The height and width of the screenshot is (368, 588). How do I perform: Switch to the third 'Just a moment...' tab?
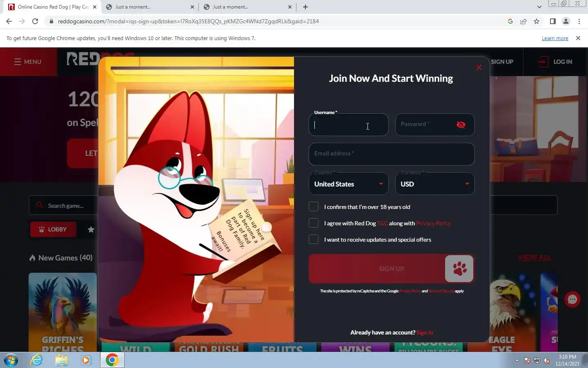tap(247, 7)
